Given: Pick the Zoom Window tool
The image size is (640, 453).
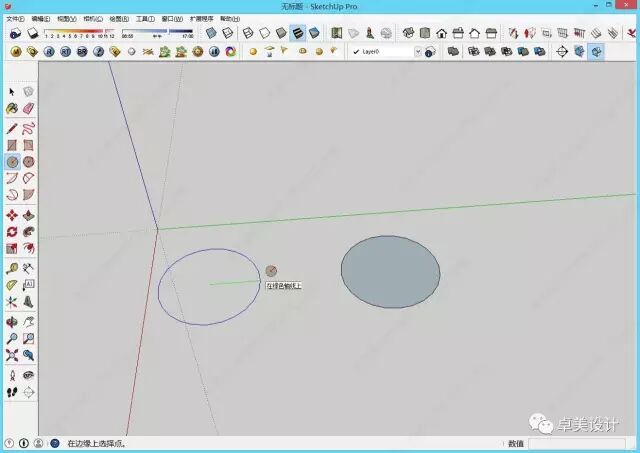Looking at the screenshot, I should [x=29, y=339].
